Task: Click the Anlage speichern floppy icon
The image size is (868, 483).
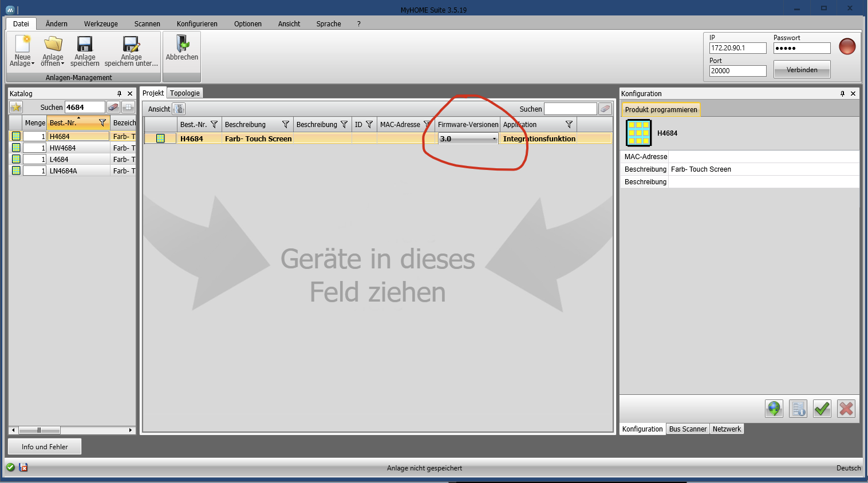Action: [85, 45]
